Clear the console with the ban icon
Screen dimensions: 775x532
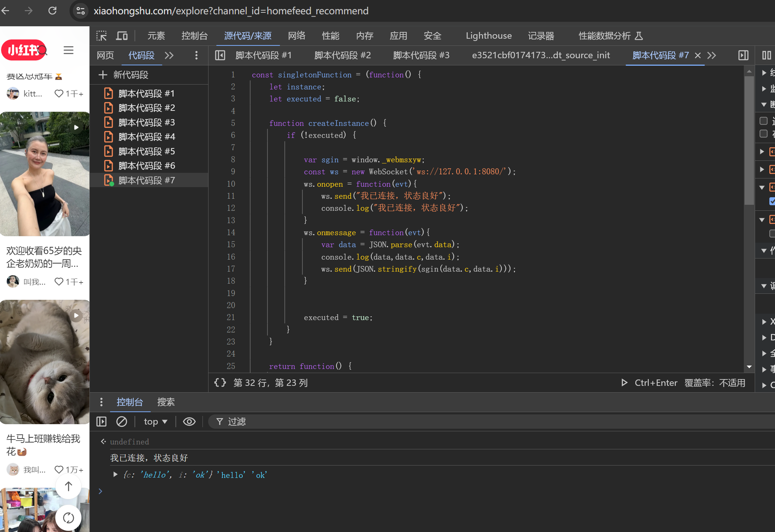tap(122, 422)
